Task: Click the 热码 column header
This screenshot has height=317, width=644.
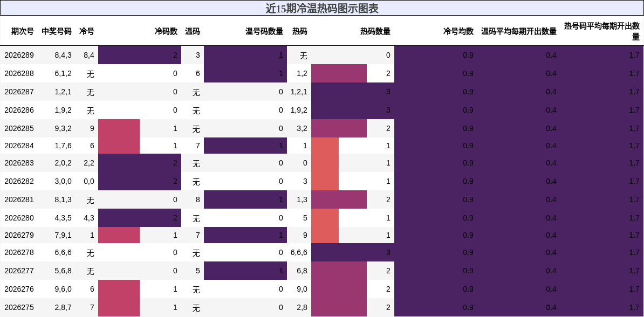Action: pos(300,31)
